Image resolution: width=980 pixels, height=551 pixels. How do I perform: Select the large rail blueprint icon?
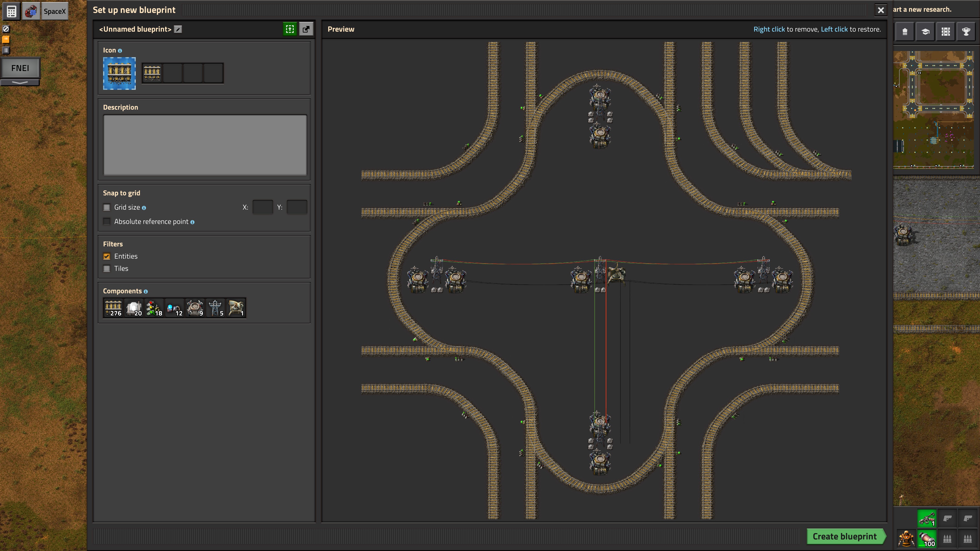point(119,73)
